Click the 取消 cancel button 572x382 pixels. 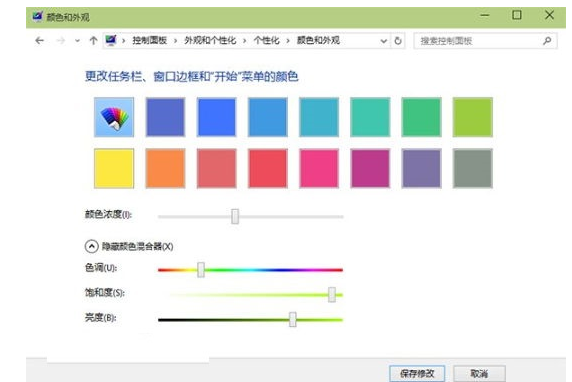pyautogui.click(x=479, y=373)
